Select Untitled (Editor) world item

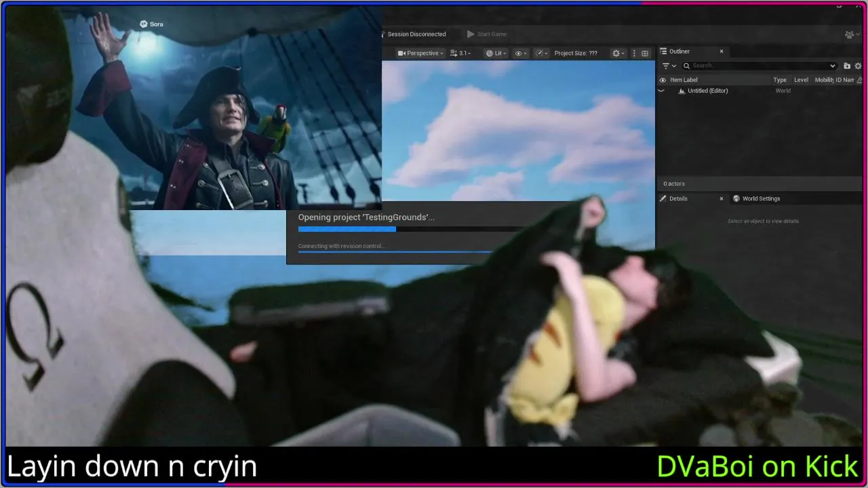[x=707, y=91]
